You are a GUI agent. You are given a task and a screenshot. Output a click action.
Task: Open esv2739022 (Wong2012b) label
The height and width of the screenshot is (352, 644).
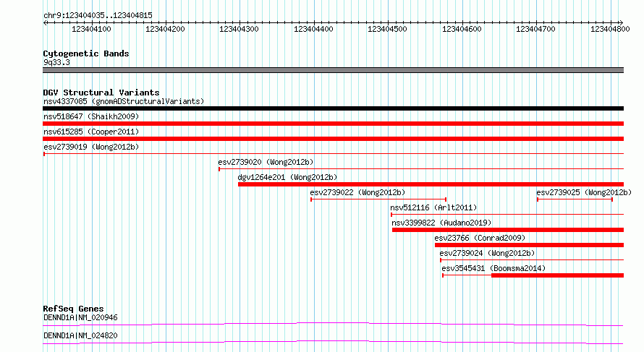(357, 192)
